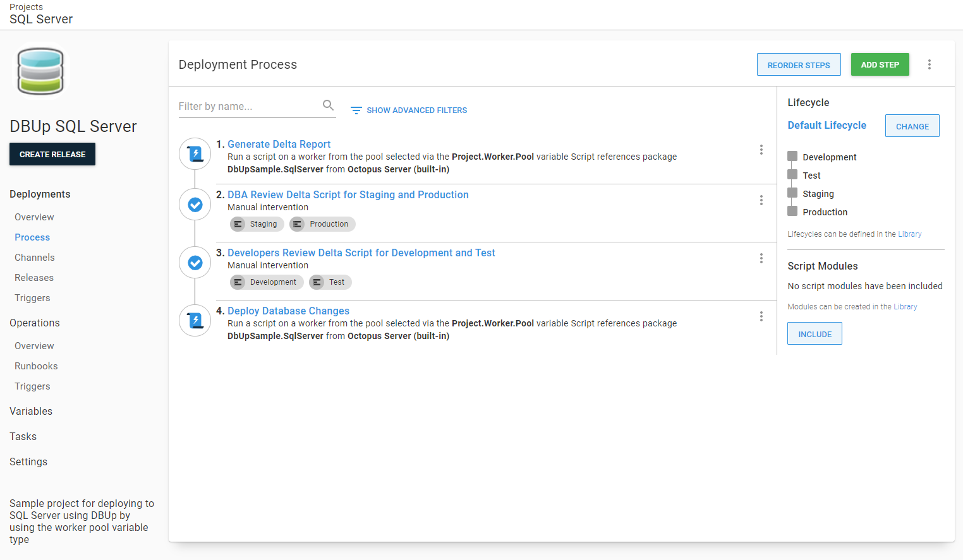Click the Generate Delta Report script step icon

(x=195, y=153)
